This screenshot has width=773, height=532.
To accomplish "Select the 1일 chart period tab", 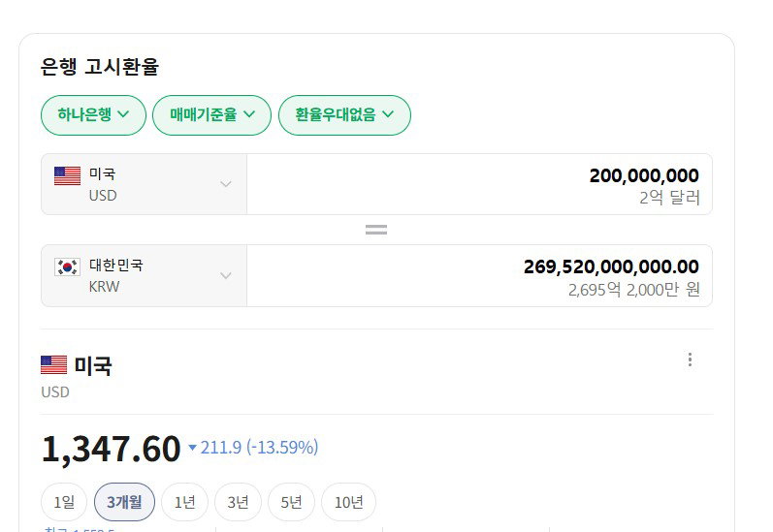I will (x=64, y=502).
